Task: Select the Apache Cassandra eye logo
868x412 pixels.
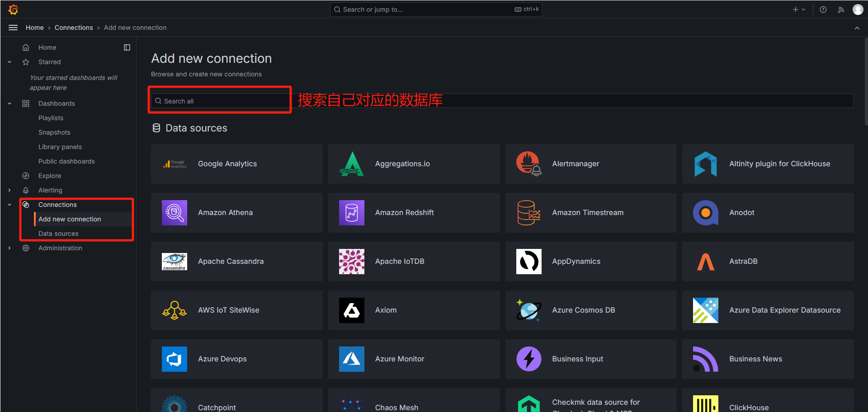Action: click(x=175, y=262)
